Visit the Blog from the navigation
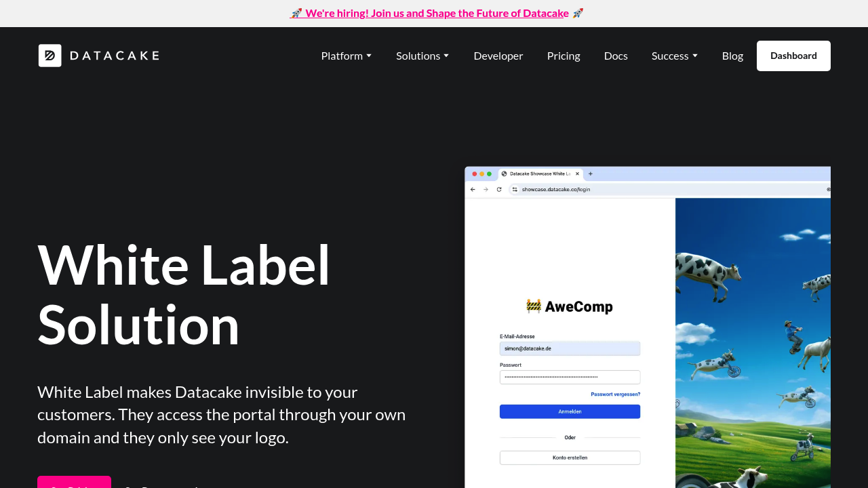 pyautogui.click(x=732, y=56)
